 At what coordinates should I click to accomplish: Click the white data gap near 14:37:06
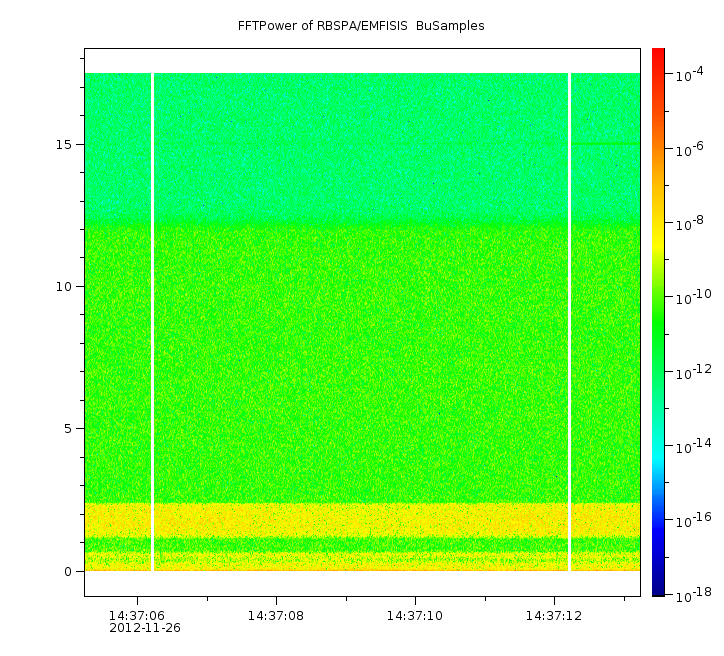click(x=152, y=320)
